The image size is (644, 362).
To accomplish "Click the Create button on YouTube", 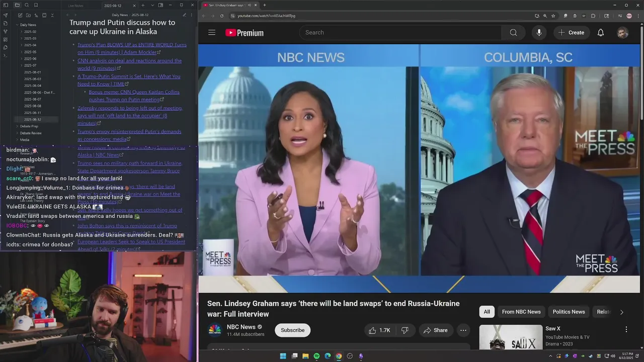I will [x=571, y=33].
